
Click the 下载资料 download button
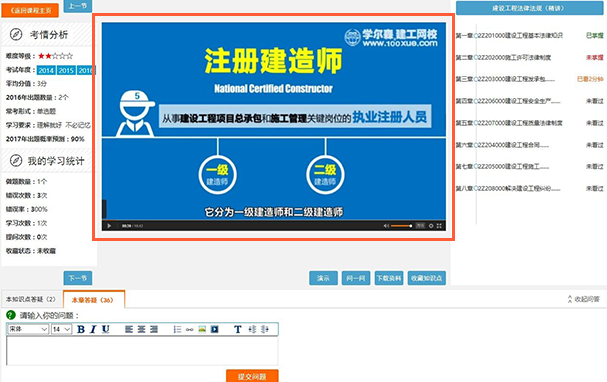click(x=389, y=278)
